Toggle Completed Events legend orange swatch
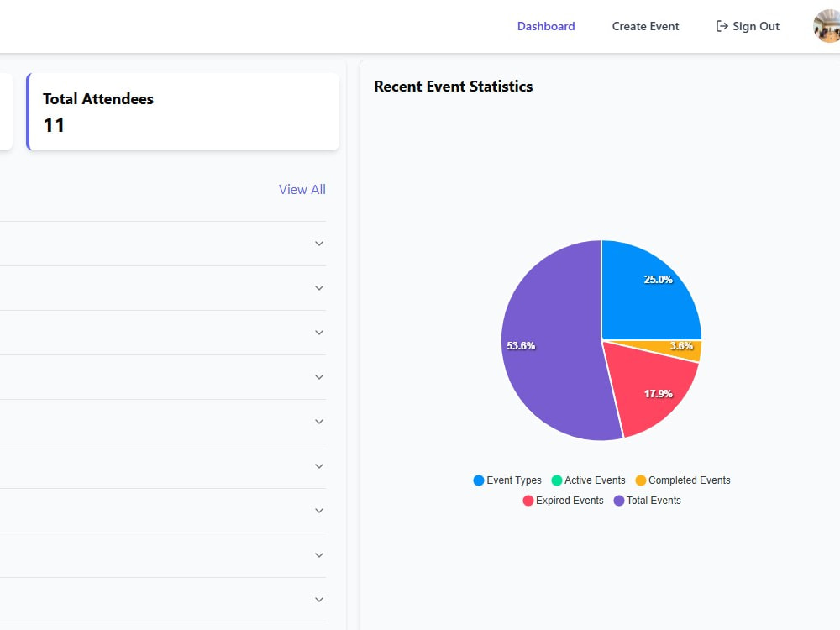The image size is (840, 630). pyautogui.click(x=641, y=480)
